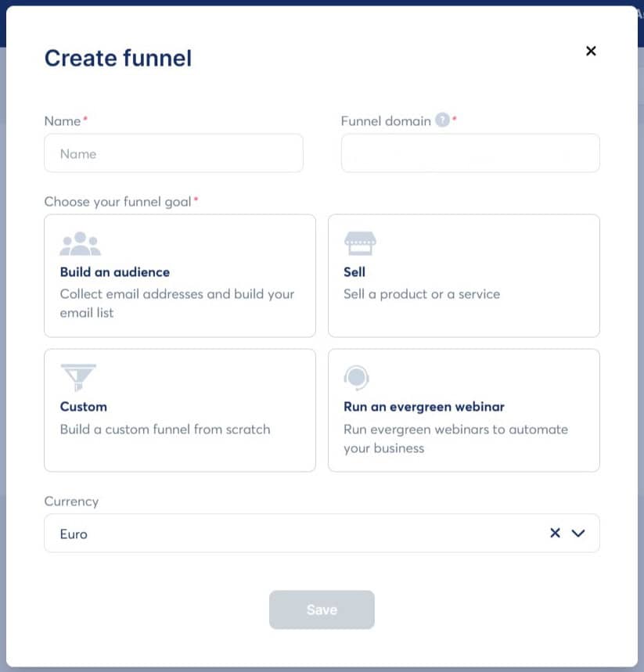
Task: Select the Build an audience people icon
Action: (x=79, y=243)
